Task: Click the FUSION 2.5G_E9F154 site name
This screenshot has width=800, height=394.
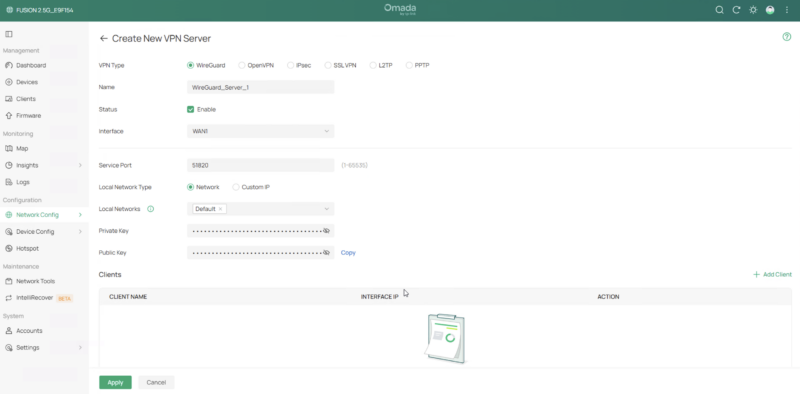Action: (x=45, y=10)
